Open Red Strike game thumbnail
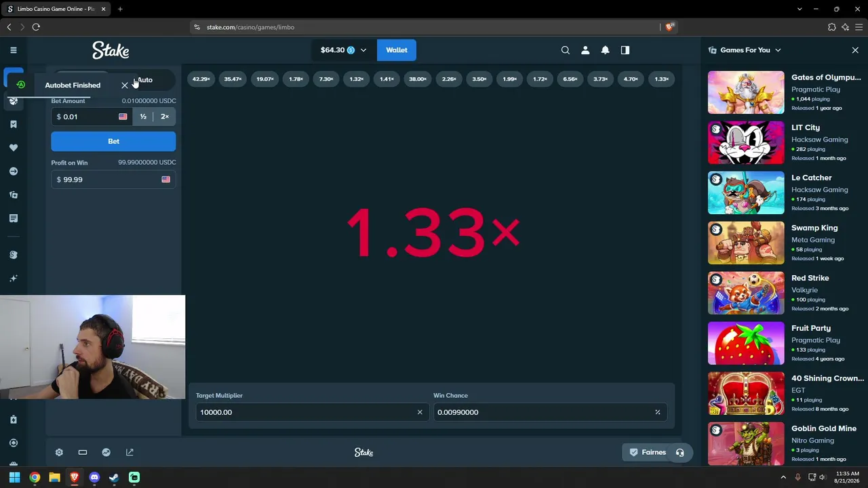 click(746, 293)
